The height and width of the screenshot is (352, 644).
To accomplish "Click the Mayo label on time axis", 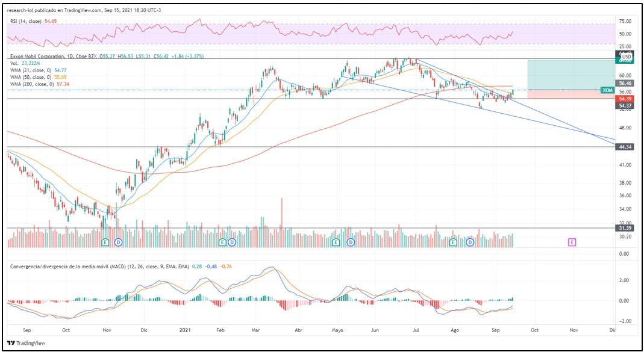I will point(337,330).
